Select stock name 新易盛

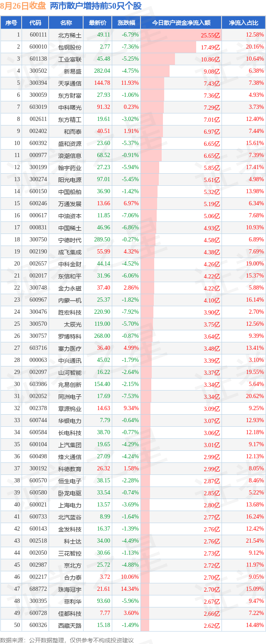click(x=73, y=71)
